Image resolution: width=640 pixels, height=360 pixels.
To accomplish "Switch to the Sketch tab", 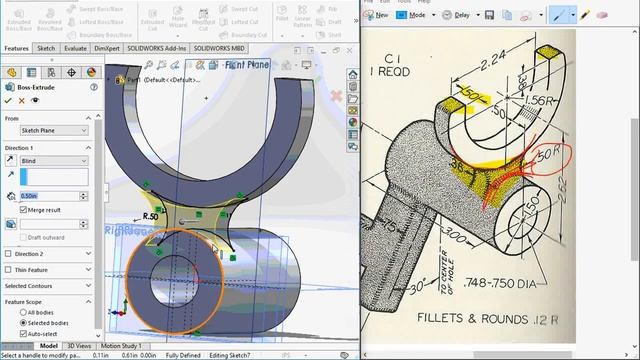I will (46, 48).
